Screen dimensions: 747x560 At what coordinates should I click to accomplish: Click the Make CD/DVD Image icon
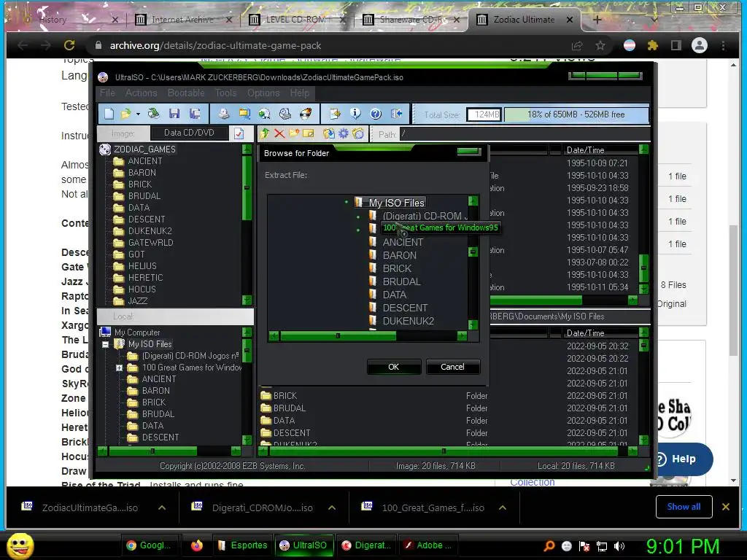pyautogui.click(x=223, y=114)
